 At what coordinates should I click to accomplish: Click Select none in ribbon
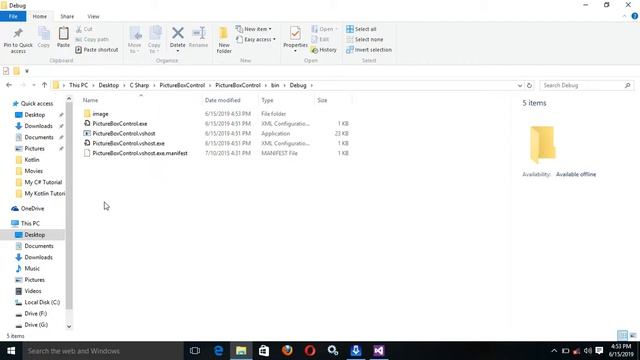point(364,39)
